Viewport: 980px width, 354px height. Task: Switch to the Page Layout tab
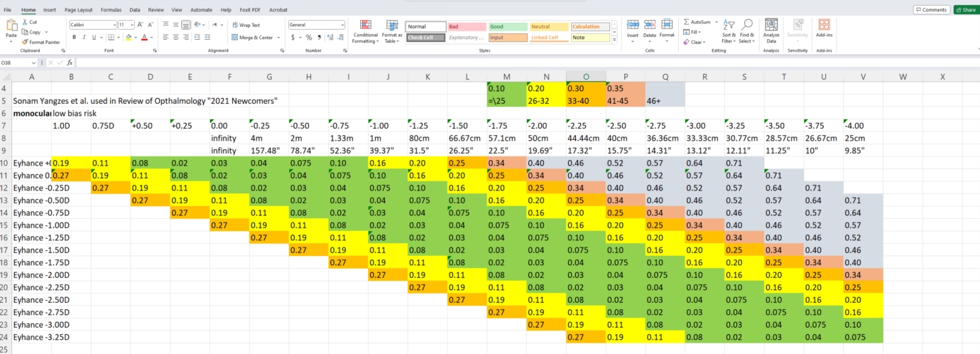pyautogui.click(x=78, y=10)
